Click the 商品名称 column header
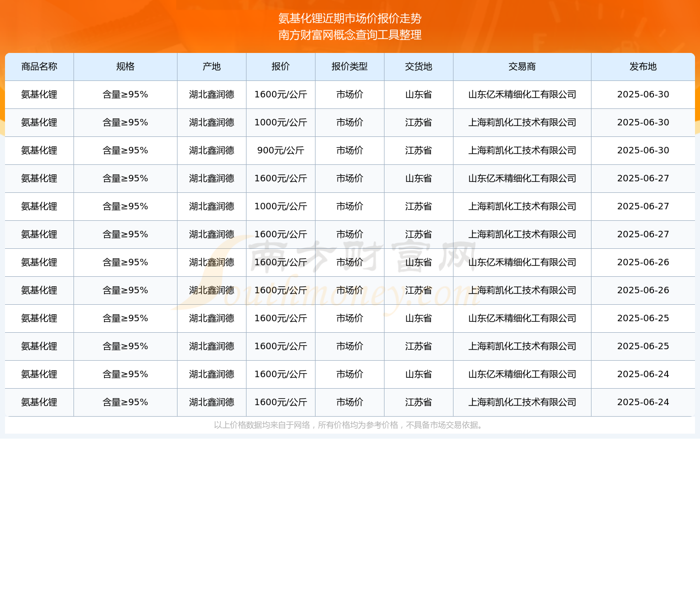This screenshot has width=700, height=602. 39,66
